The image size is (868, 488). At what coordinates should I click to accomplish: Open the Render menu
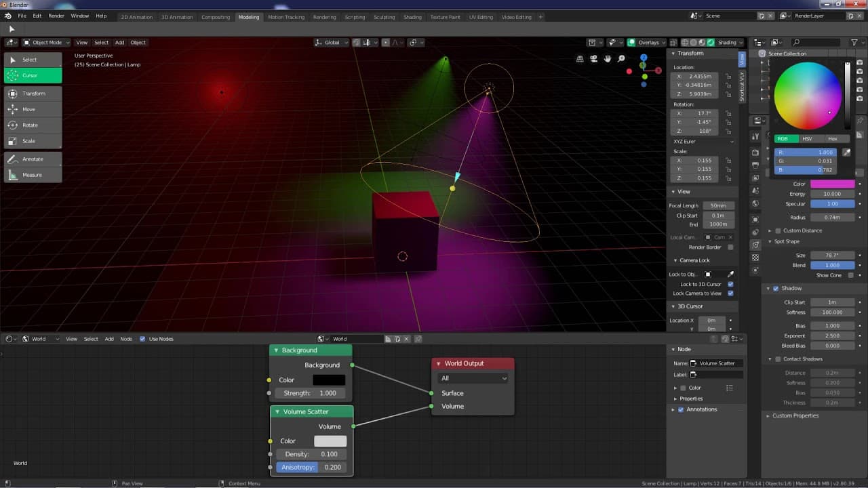pyautogui.click(x=56, y=16)
